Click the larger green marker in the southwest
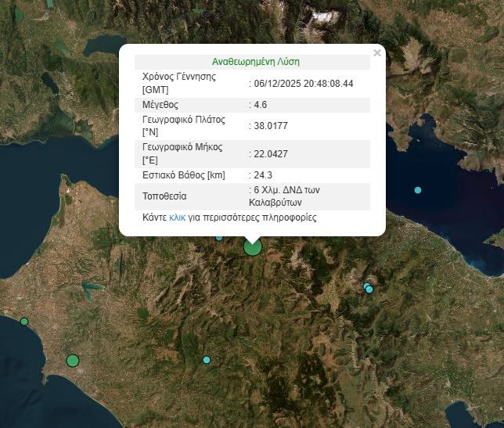504x428 pixels. coord(73,361)
